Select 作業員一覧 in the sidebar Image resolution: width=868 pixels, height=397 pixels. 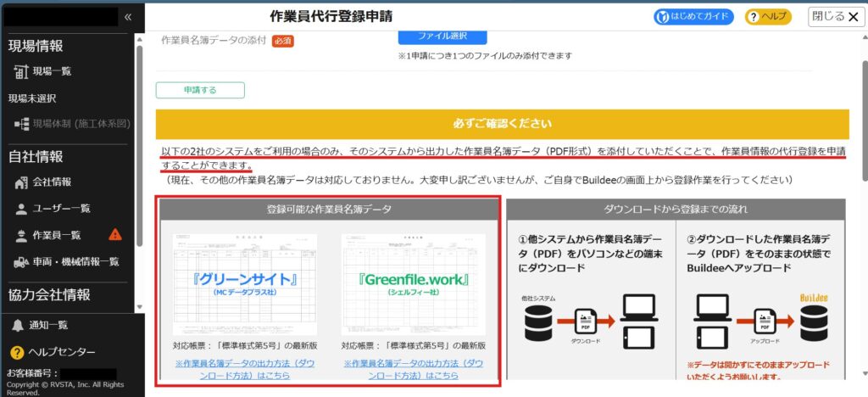tap(57, 235)
